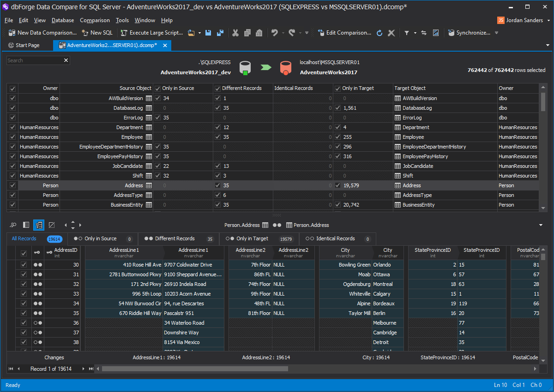
Task: Click the Undo arrow icon
Action: tap(275, 33)
